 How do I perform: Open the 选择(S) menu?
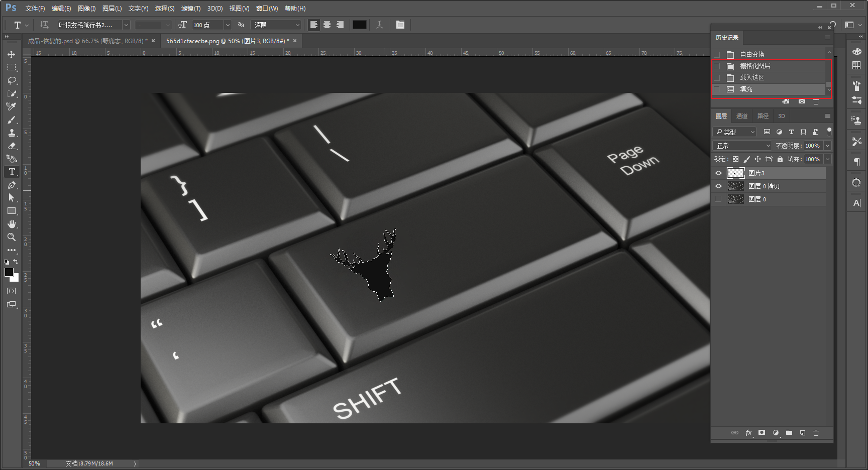tap(165, 9)
